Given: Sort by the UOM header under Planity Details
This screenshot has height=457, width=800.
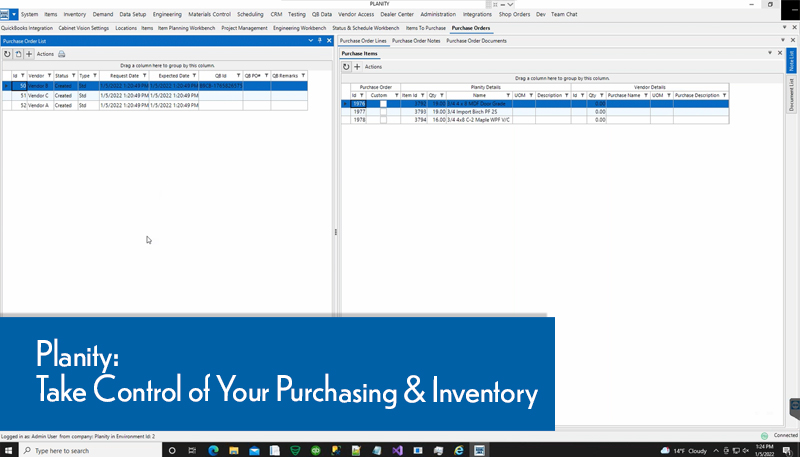Looking at the screenshot, I should (x=520, y=95).
